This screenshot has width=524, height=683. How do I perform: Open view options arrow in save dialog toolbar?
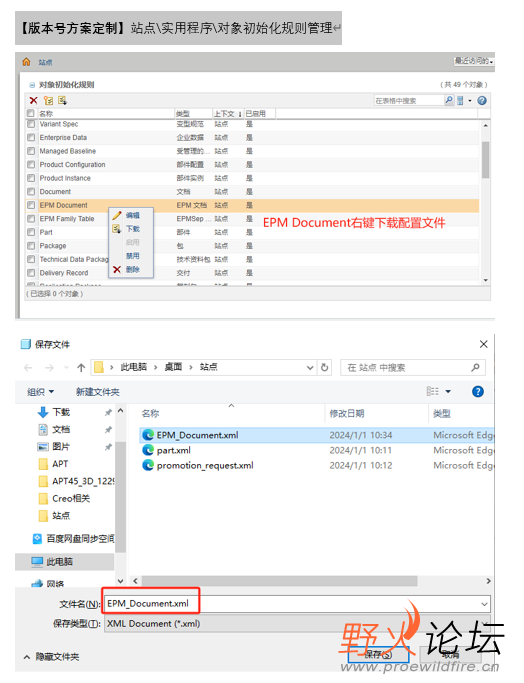coord(448,392)
